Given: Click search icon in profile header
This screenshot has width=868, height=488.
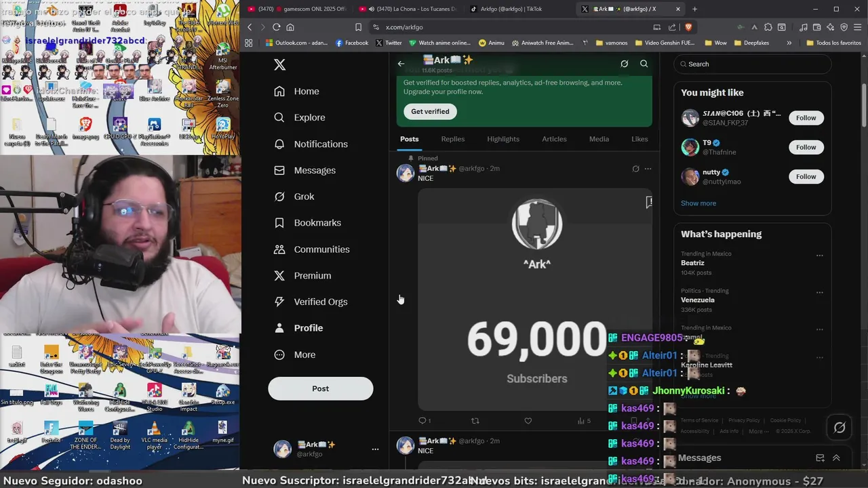Looking at the screenshot, I should [644, 64].
